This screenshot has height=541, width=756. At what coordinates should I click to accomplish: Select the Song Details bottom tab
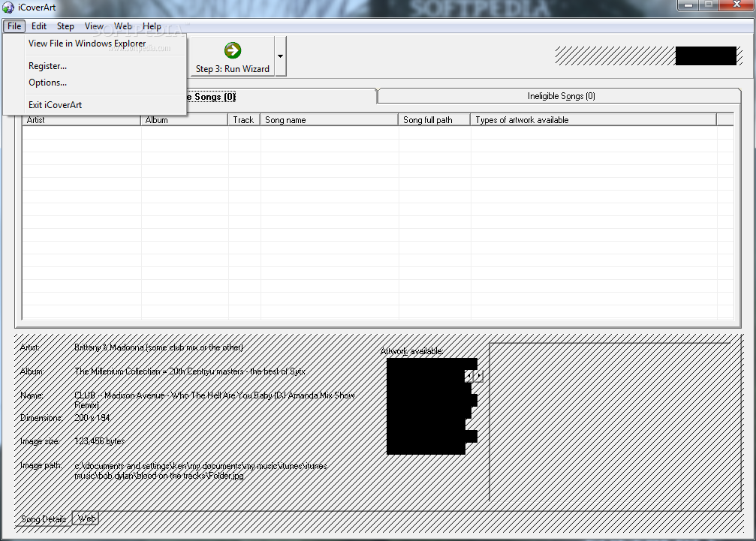click(44, 518)
